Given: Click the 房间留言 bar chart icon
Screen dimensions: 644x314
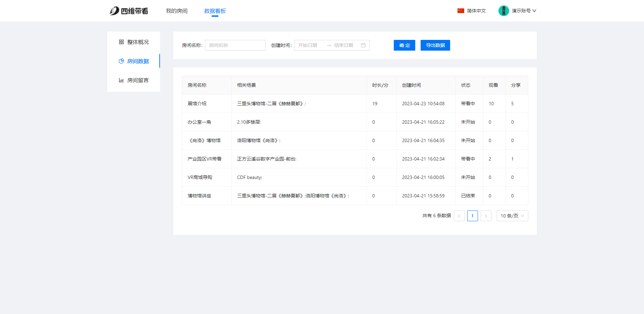Looking at the screenshot, I should (x=121, y=80).
